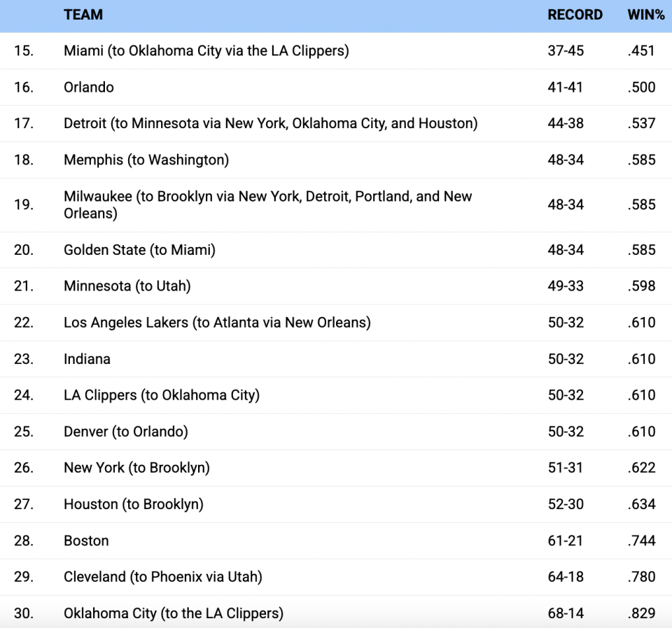Click the WIN% column header
672x628 pixels.
[646, 15]
